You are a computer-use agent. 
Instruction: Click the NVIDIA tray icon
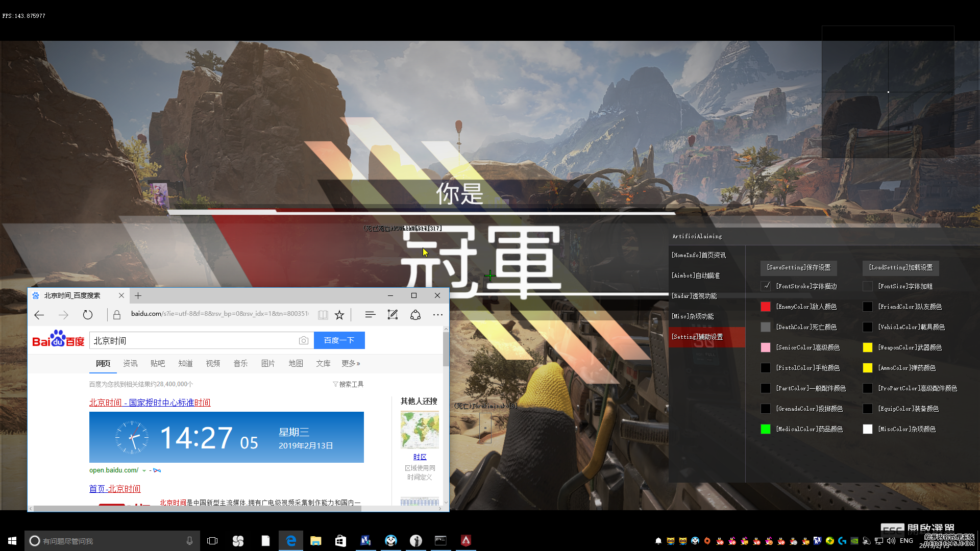tap(854, 541)
